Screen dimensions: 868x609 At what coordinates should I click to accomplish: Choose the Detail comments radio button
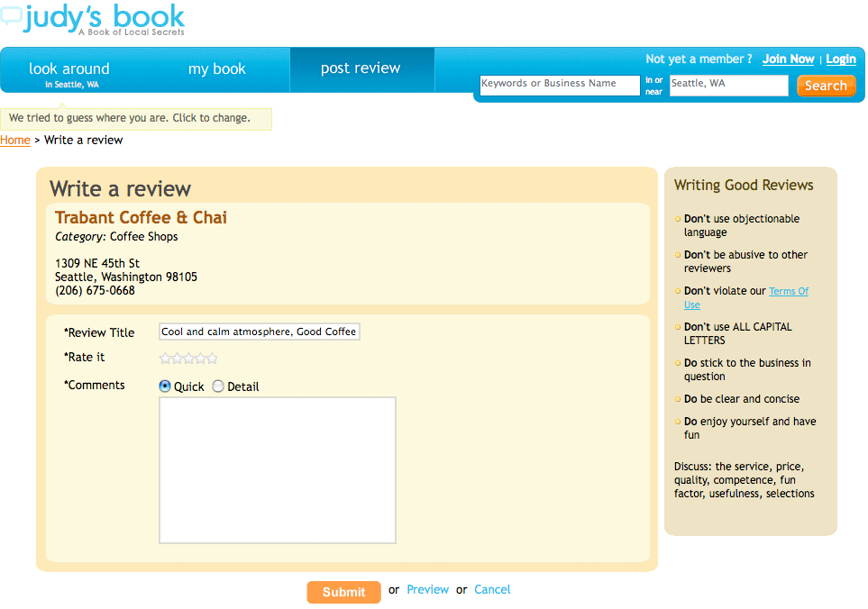(218, 386)
